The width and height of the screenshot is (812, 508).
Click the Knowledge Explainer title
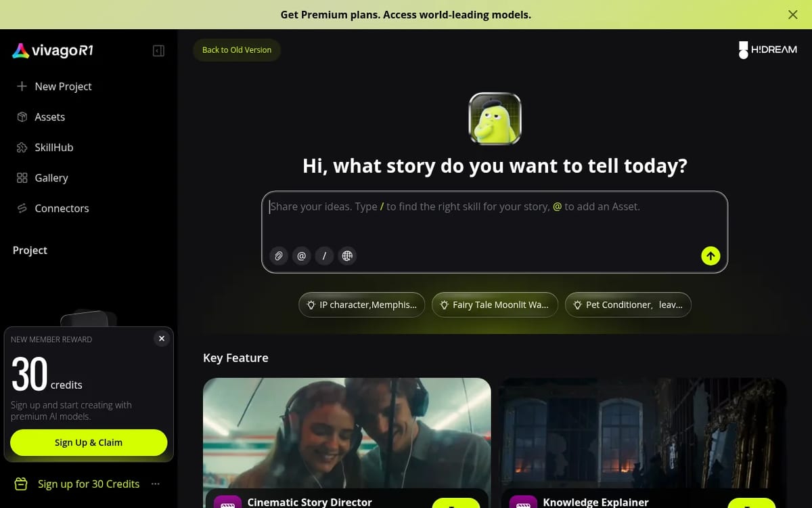596,502
